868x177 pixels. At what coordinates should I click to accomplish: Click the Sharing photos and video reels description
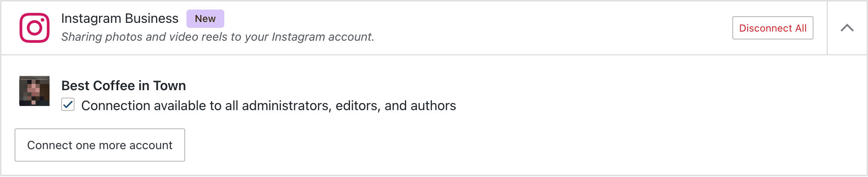coord(218,37)
